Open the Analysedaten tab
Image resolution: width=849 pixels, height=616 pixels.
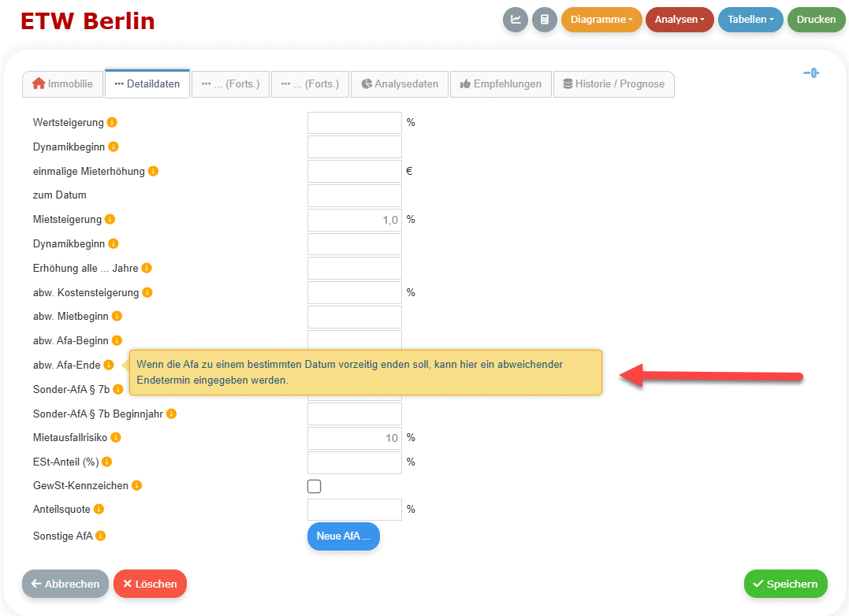400,84
